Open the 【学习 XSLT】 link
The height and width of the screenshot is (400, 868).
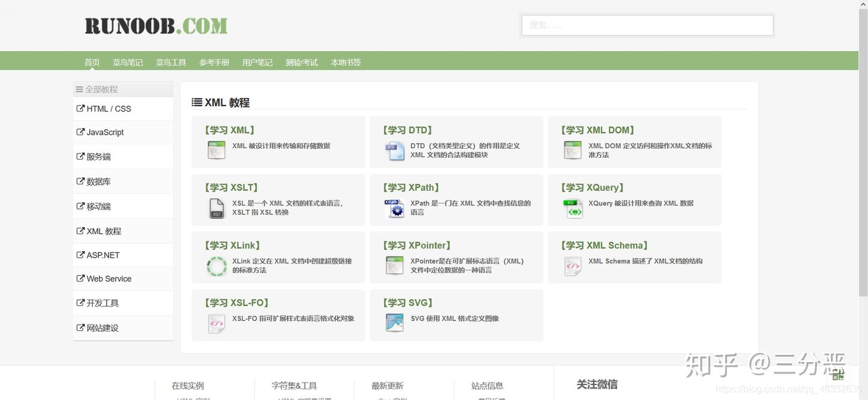point(231,188)
